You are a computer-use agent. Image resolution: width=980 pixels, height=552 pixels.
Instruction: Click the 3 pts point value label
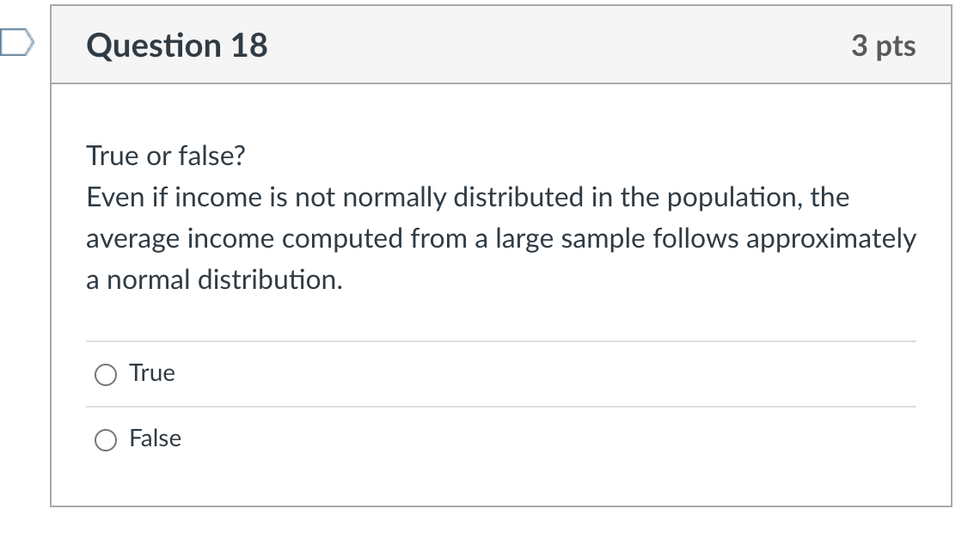pos(887,46)
